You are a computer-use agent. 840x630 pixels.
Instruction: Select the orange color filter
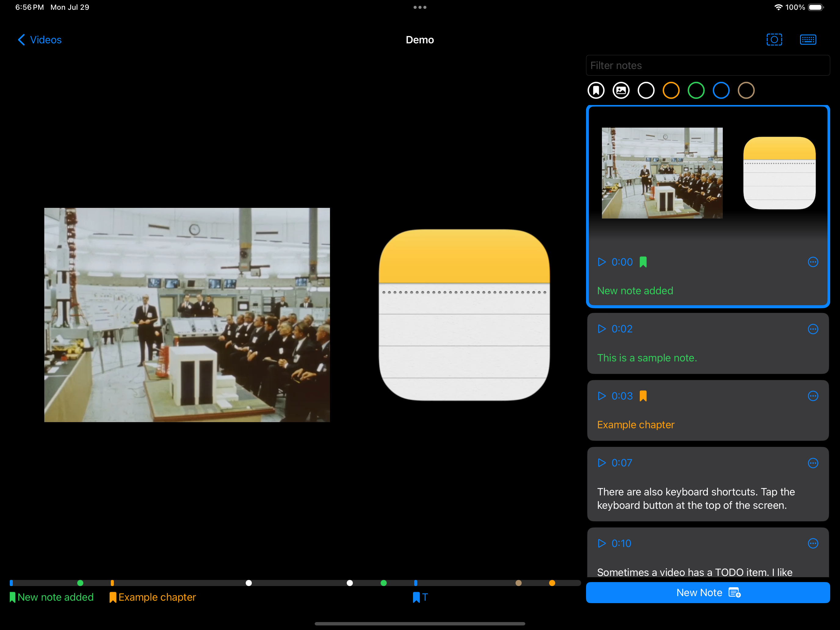coord(671,90)
